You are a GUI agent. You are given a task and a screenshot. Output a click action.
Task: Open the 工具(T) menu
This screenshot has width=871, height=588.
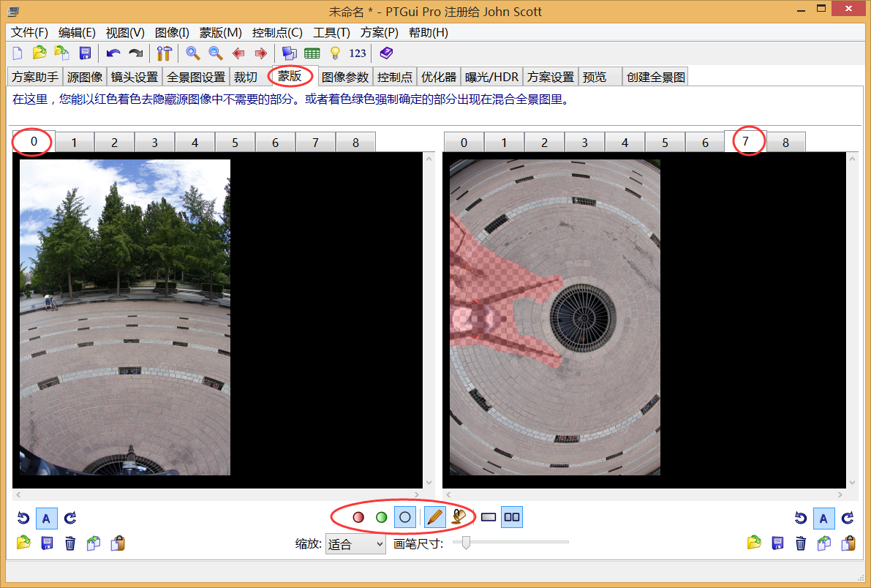(331, 32)
